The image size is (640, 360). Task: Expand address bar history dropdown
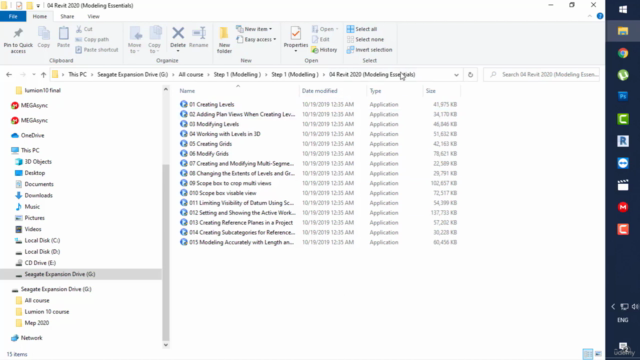(x=456, y=75)
